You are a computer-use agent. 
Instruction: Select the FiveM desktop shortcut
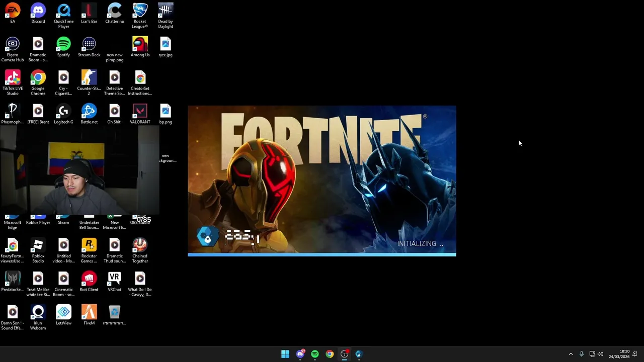[89, 315]
